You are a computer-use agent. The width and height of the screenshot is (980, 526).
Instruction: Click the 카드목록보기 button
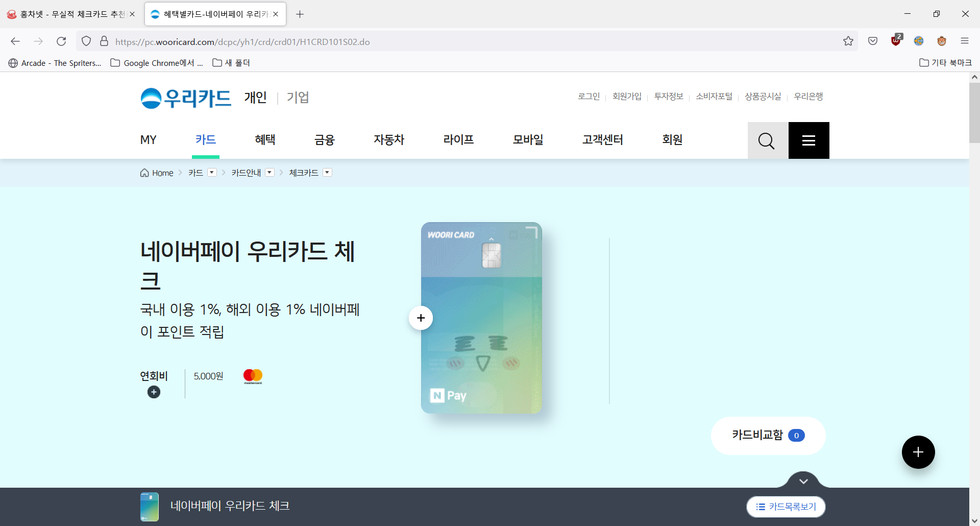(786, 507)
